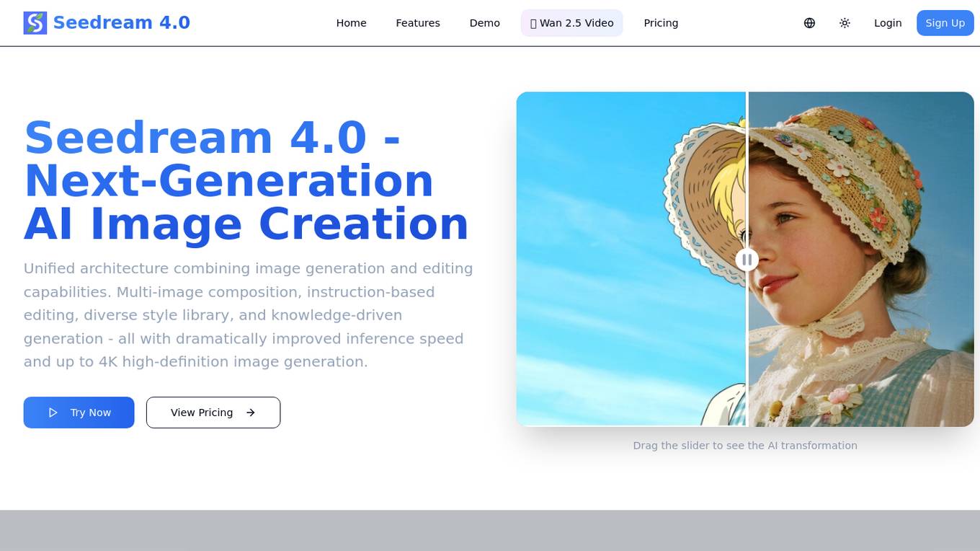Viewport: 980px width, 551px height.
Task: Click the pause handle on the comparison slider
Action: point(747,260)
